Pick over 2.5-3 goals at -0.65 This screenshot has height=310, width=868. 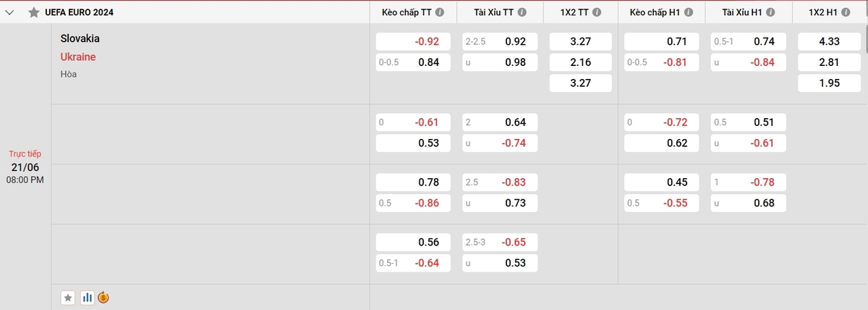499,243
